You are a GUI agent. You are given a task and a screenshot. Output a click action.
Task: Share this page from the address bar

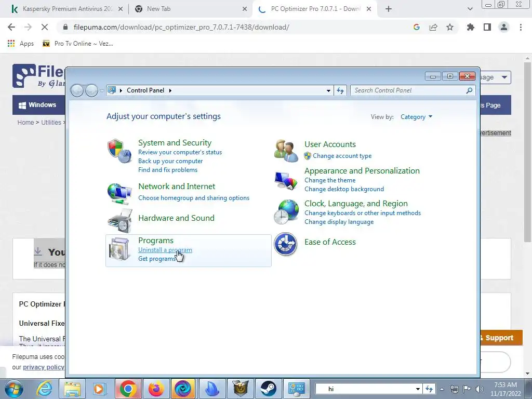pos(433,27)
